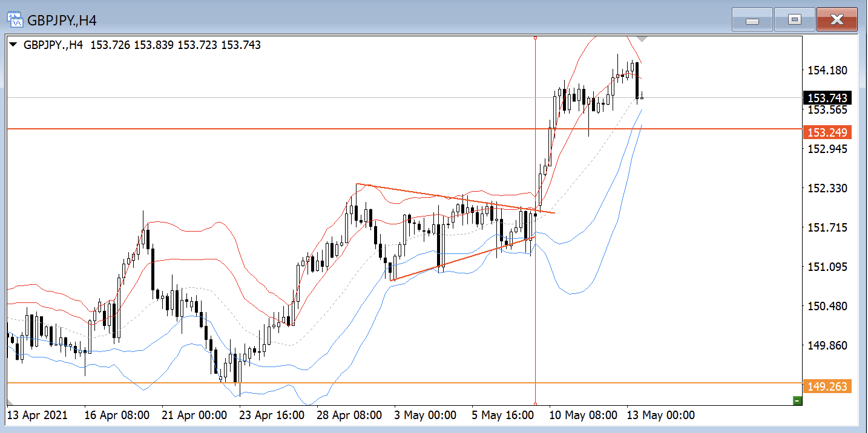Click the GBPJPY.,H4 title bar text

[62, 21]
